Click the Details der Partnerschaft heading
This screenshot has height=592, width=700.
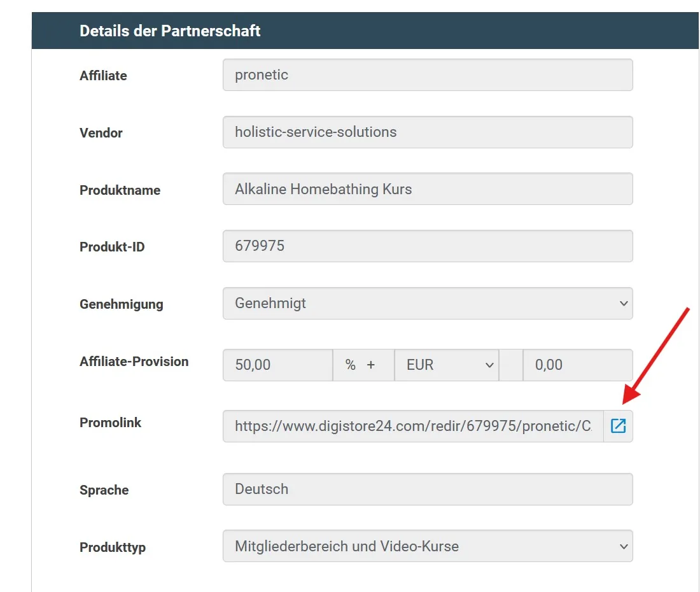point(170,31)
